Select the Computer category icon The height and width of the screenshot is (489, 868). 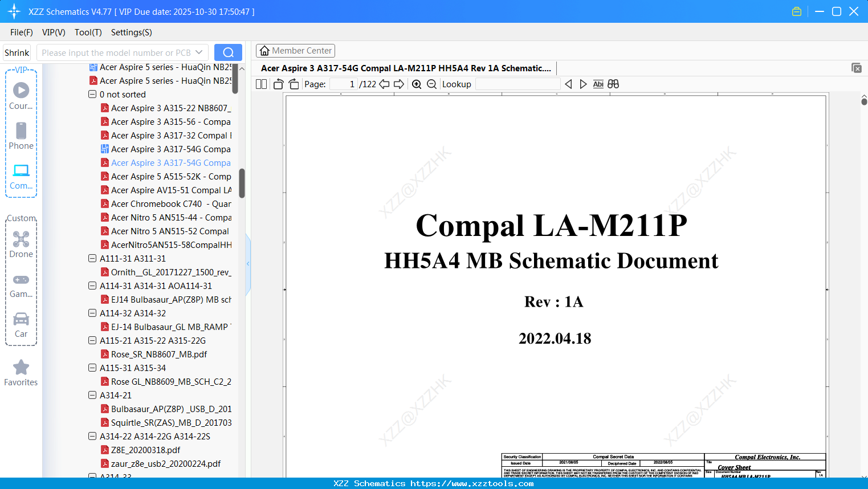click(21, 176)
